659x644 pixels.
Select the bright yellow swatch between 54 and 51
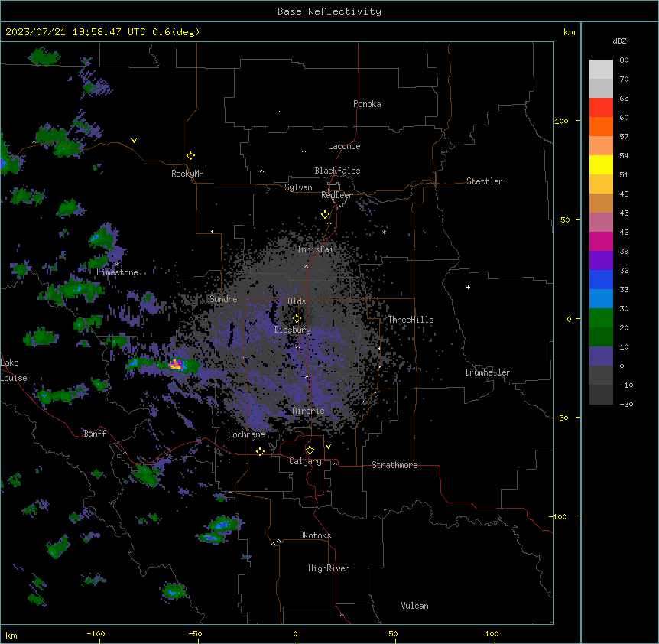pyautogui.click(x=601, y=164)
